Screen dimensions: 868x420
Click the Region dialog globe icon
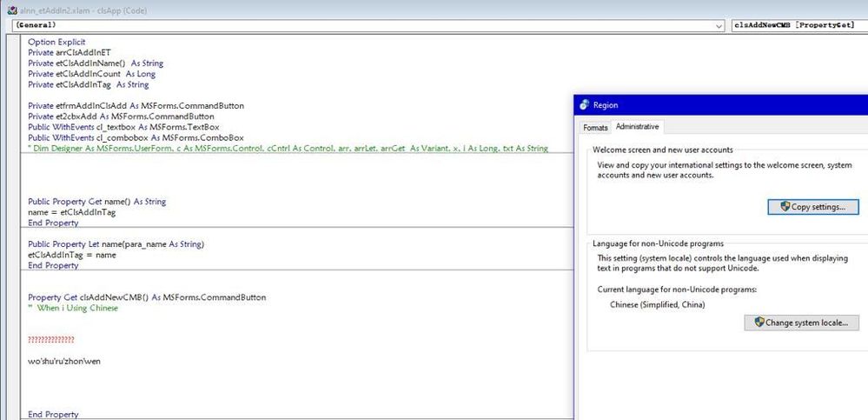pyautogui.click(x=584, y=104)
